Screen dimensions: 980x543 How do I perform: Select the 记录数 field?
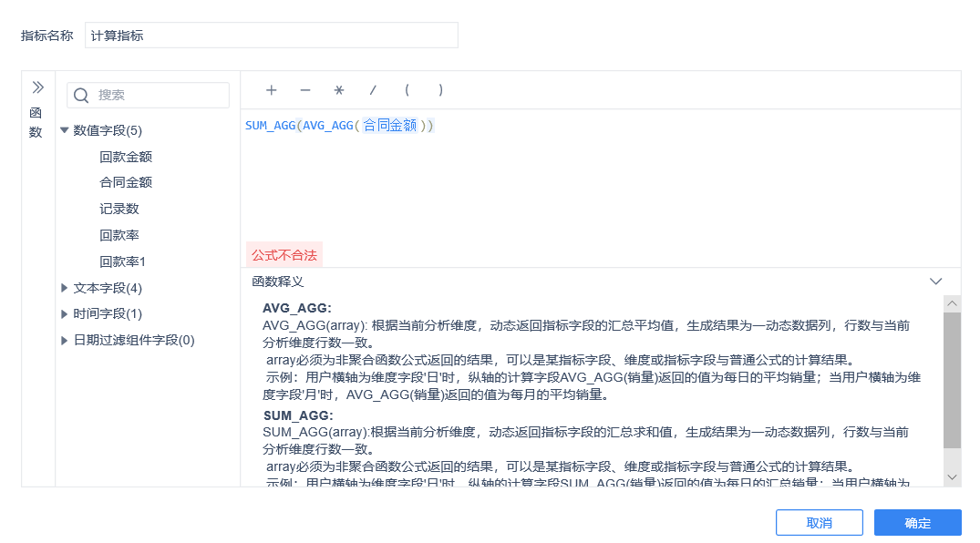click(x=119, y=209)
